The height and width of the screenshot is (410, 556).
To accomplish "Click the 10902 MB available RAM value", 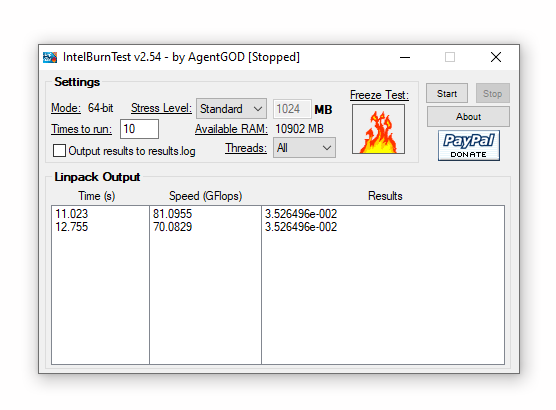I will click(x=300, y=129).
